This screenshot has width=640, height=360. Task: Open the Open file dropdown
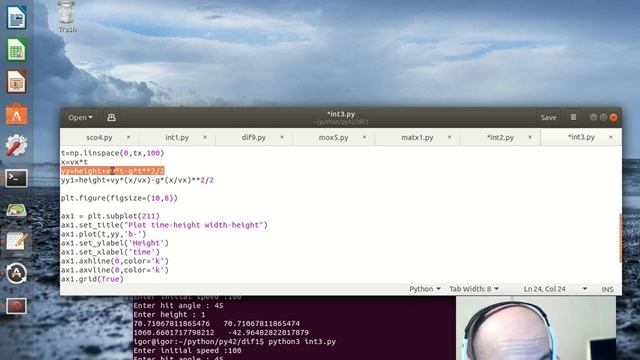tap(80, 118)
